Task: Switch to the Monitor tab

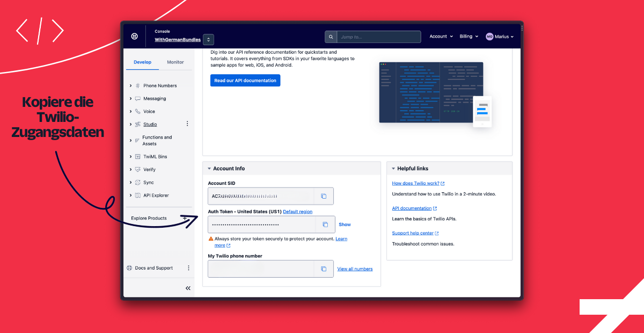Action: (175, 62)
